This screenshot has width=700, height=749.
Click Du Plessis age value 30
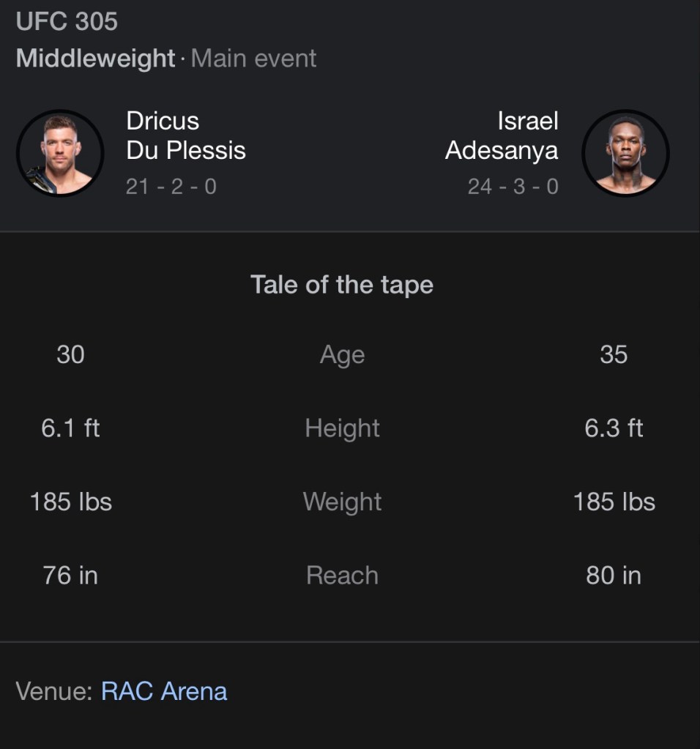[70, 354]
